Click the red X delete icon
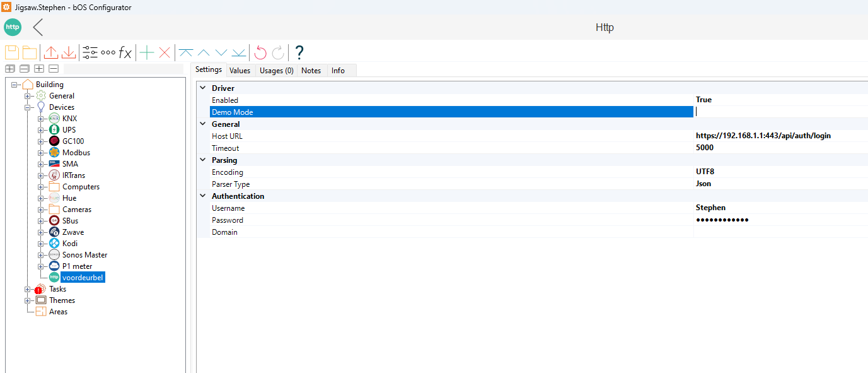Image resolution: width=868 pixels, height=373 pixels. click(x=165, y=52)
